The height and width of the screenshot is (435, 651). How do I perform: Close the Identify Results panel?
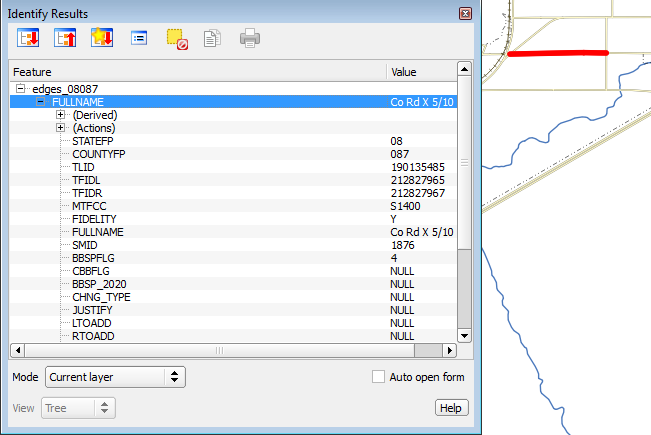(465, 14)
